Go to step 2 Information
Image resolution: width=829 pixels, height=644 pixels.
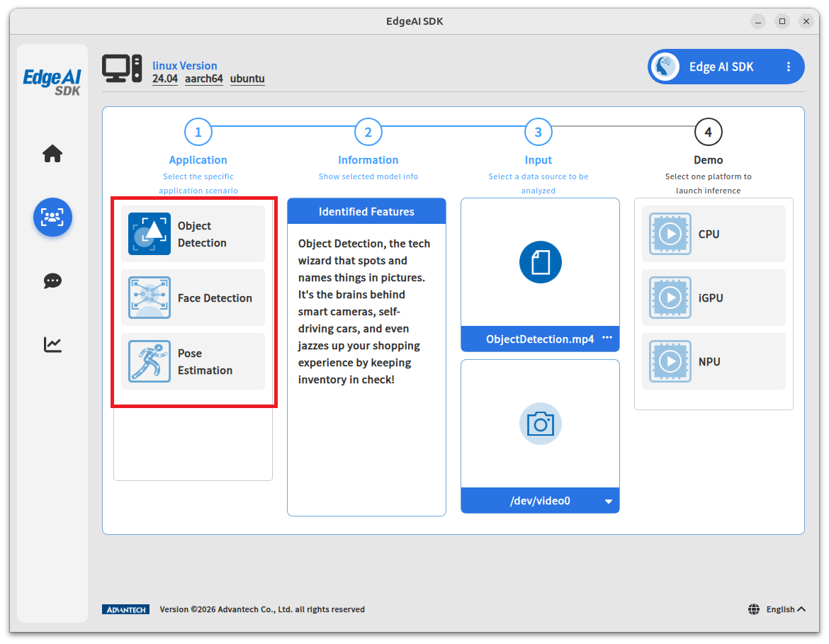368,132
